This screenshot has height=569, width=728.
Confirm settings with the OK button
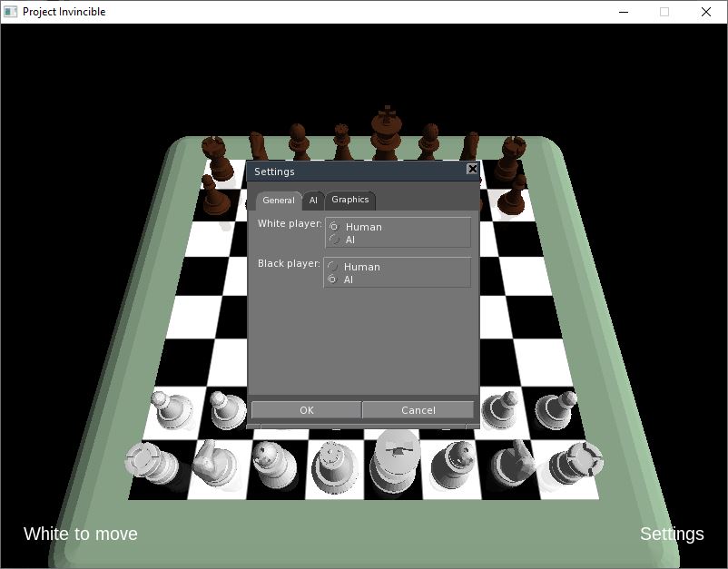pos(306,410)
